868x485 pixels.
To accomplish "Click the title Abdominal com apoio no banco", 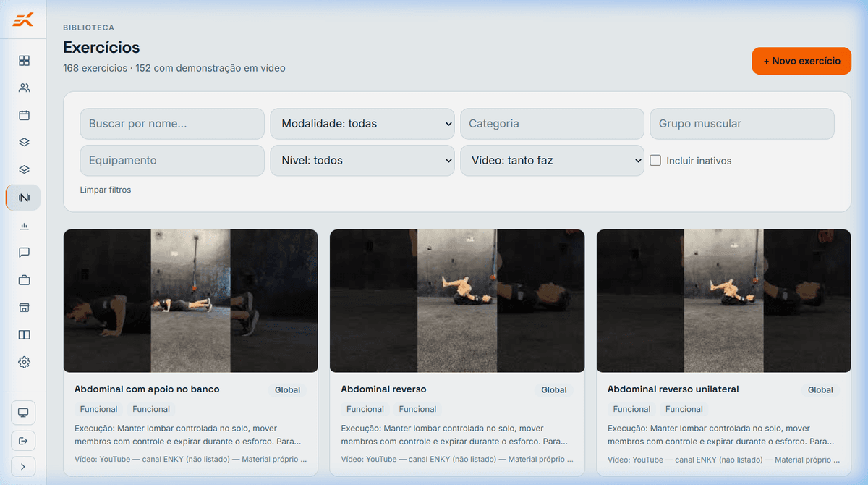I will 147,389.
